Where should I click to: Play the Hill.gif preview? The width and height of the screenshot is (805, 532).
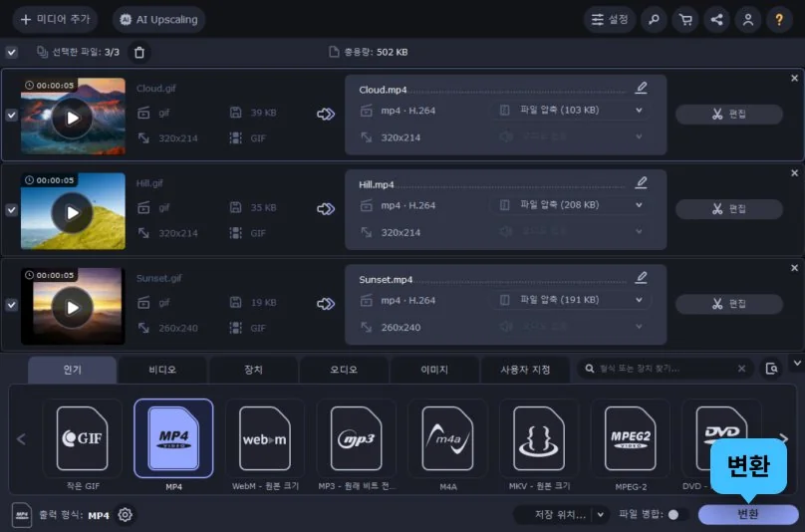(73, 212)
